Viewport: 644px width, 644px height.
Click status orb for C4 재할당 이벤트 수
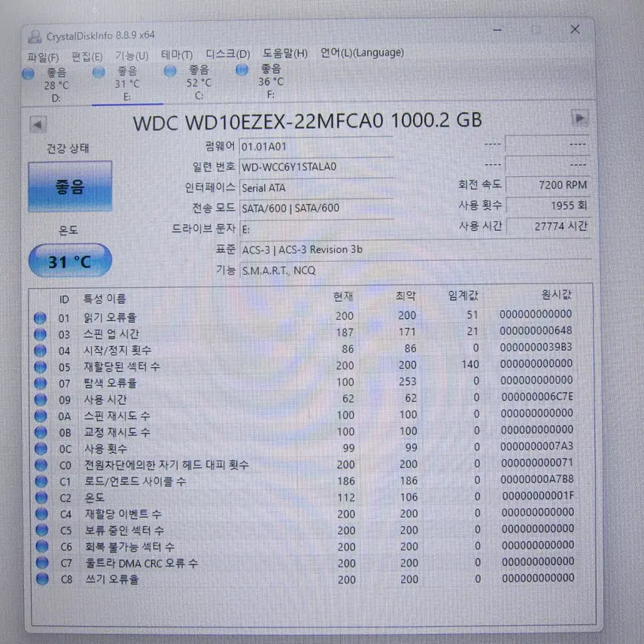(x=41, y=513)
